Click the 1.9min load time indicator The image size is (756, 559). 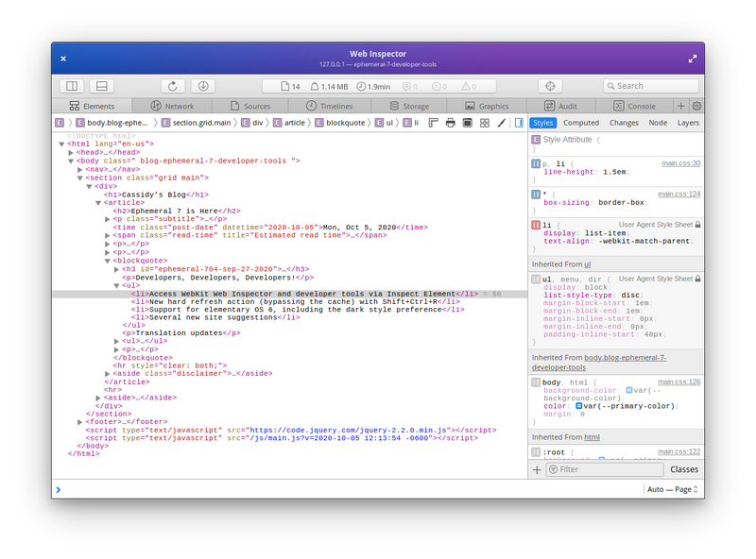(373, 87)
